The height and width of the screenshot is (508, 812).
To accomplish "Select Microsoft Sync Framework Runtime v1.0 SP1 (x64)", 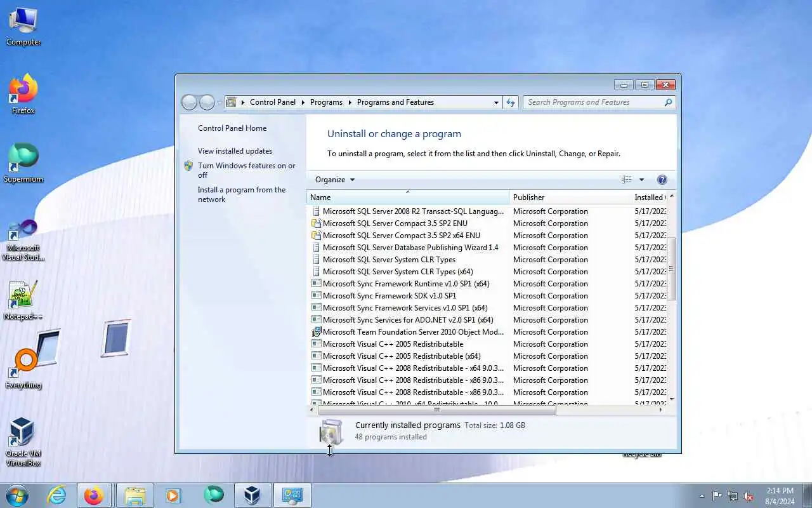I will [487, 284].
